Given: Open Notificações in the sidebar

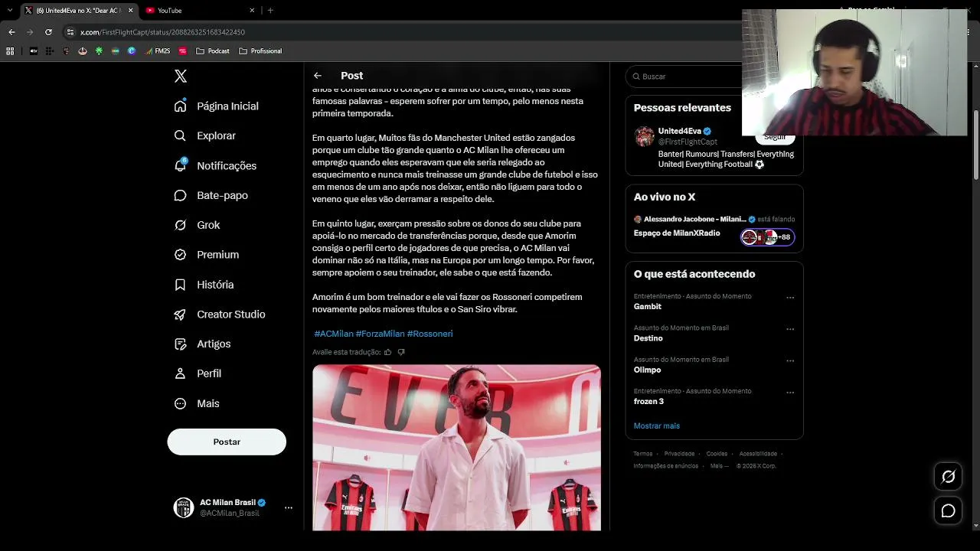Looking at the screenshot, I should point(215,166).
